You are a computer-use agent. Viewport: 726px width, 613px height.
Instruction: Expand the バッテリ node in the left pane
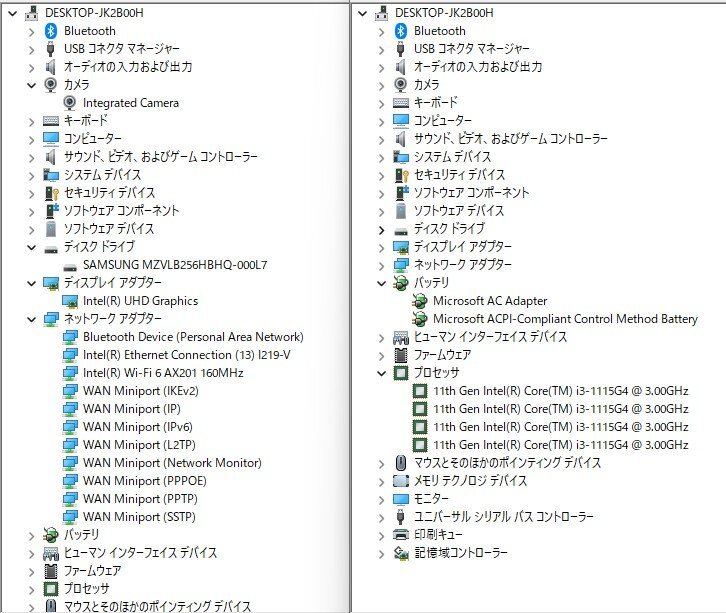pyautogui.click(x=31, y=536)
